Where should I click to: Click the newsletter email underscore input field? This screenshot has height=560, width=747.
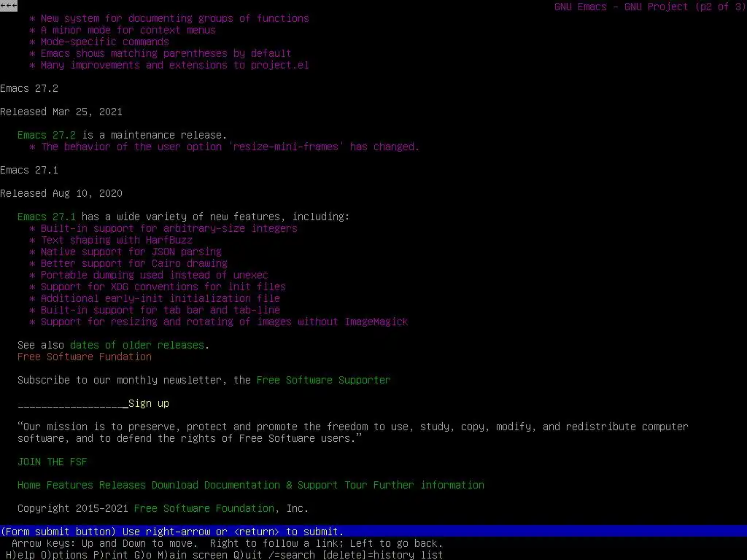(x=73, y=403)
